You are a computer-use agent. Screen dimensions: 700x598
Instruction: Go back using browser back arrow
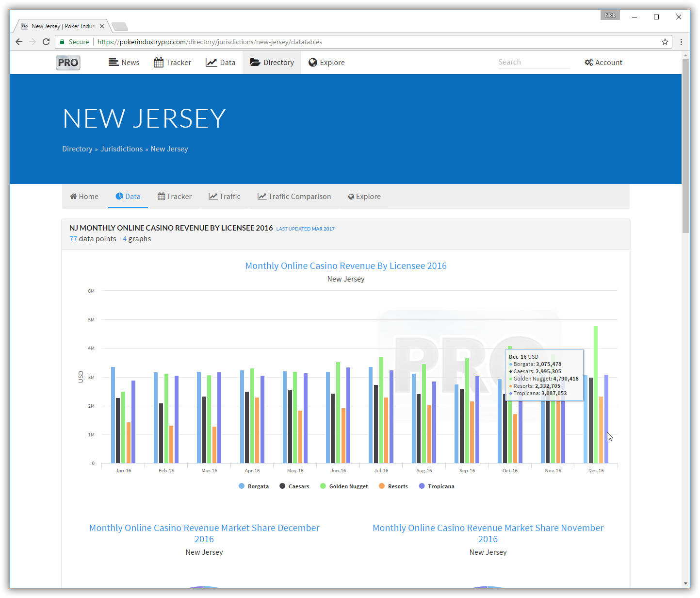(x=19, y=42)
